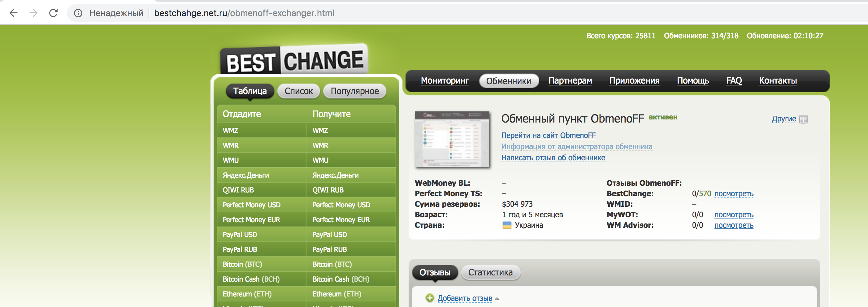Image resolution: width=868 pixels, height=307 pixels.
Task: Choose Bitcoin Cash (BCH) in Отдадите column
Action: tap(262, 279)
